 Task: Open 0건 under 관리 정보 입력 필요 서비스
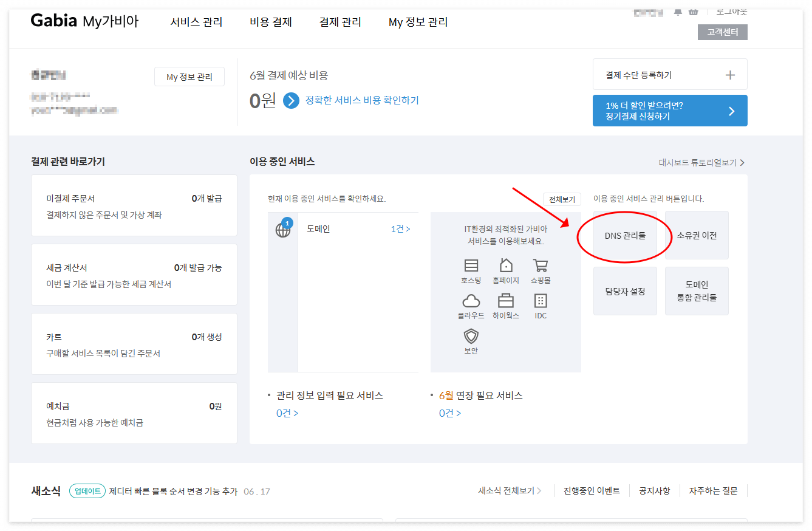(287, 413)
